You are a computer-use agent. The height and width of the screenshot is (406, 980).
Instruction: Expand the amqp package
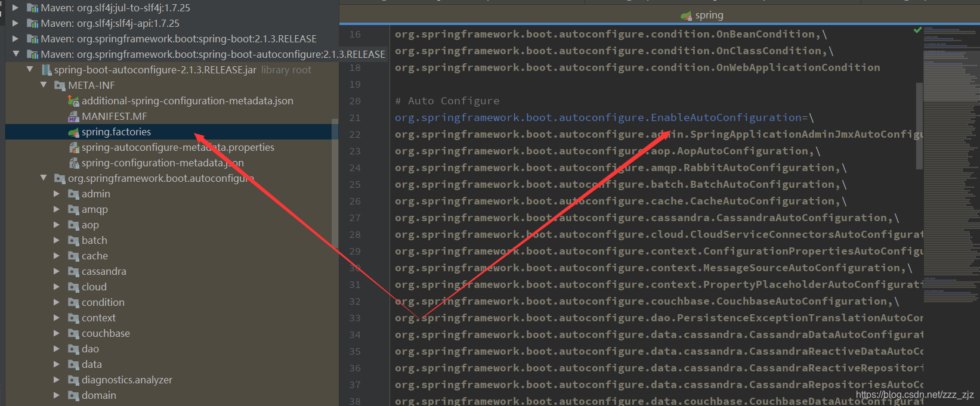57,209
